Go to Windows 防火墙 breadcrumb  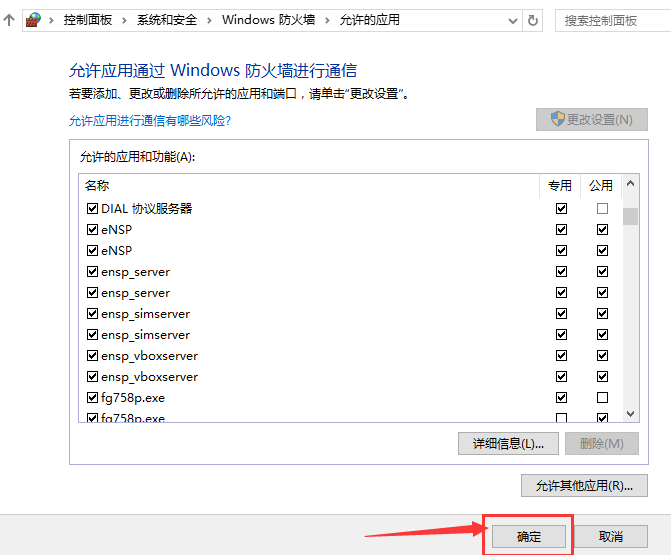(x=268, y=20)
